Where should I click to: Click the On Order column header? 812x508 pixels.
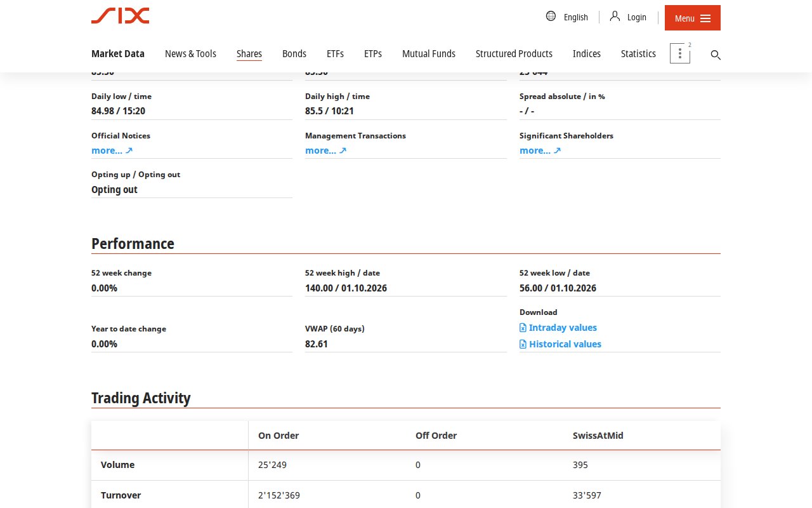(278, 436)
